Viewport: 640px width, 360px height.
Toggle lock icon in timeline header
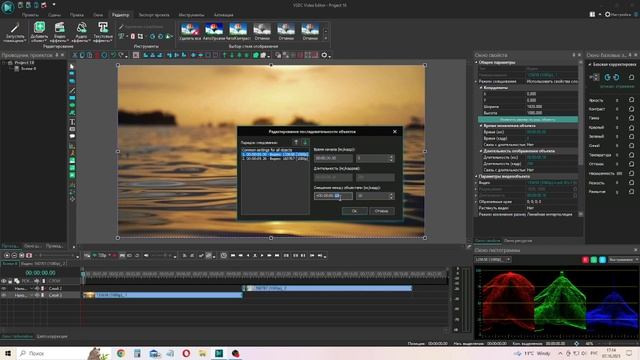click(10, 281)
